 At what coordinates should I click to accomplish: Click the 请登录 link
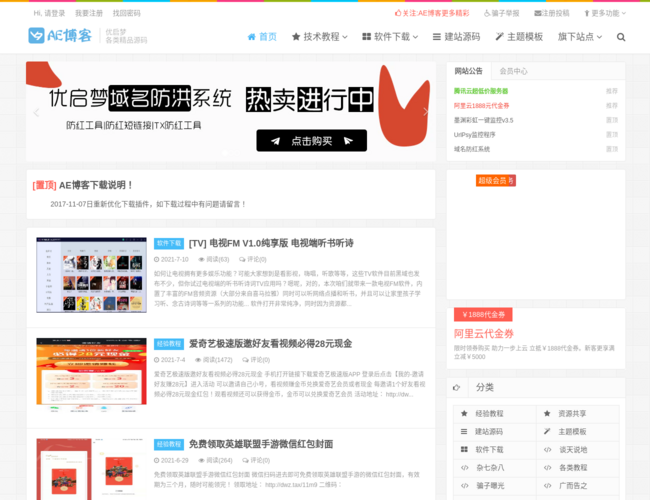pyautogui.click(x=55, y=13)
